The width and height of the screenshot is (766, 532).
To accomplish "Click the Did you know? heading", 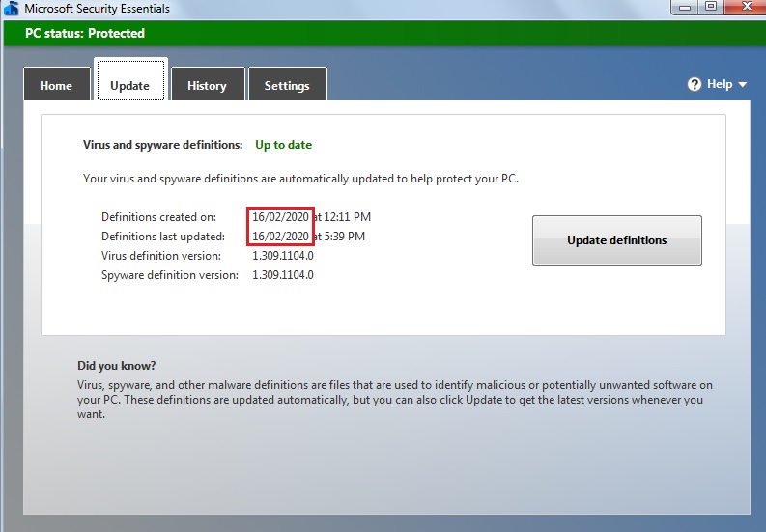I will click(x=116, y=366).
